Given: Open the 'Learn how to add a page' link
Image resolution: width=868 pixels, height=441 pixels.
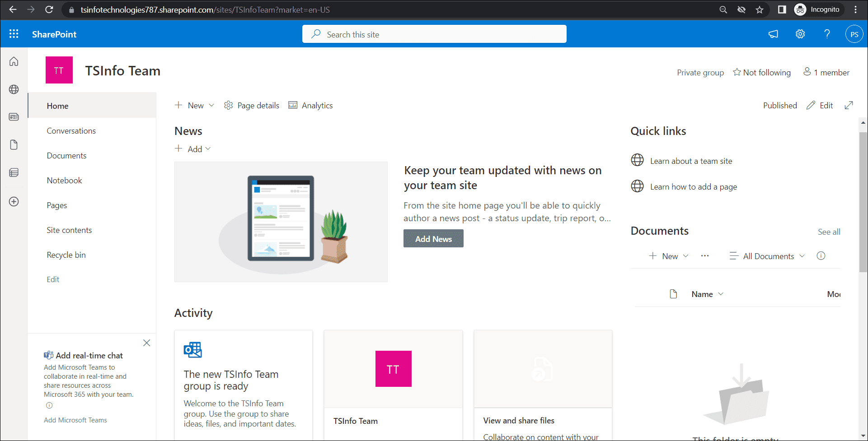Looking at the screenshot, I should tap(693, 186).
